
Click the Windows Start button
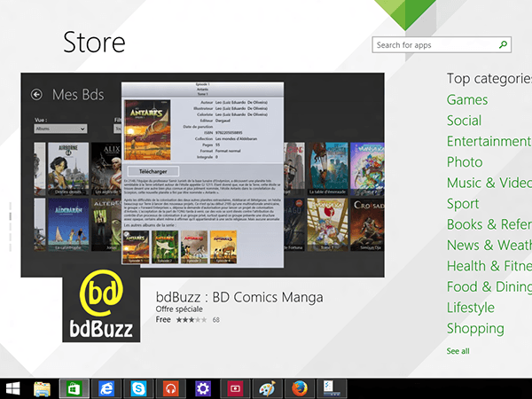pyautogui.click(x=12, y=389)
